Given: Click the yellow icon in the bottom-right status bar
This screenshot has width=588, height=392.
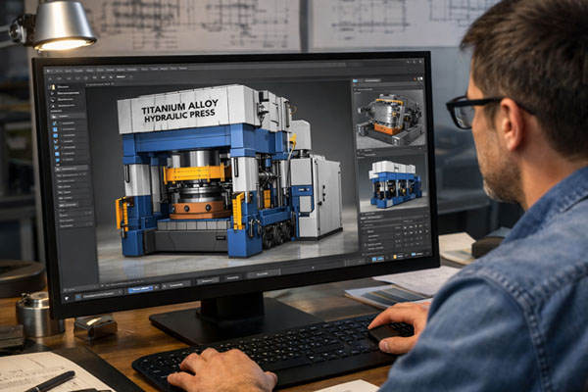Looking at the screenshot, I should [395, 256].
